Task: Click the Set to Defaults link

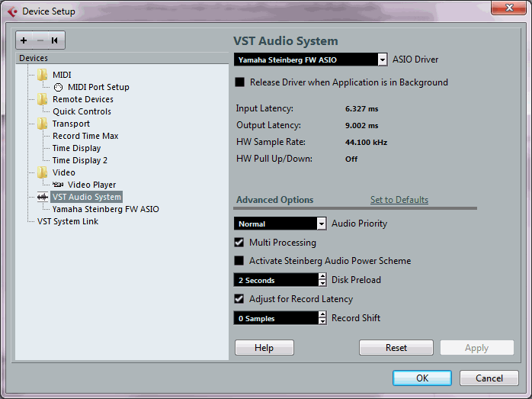Action: coord(399,200)
